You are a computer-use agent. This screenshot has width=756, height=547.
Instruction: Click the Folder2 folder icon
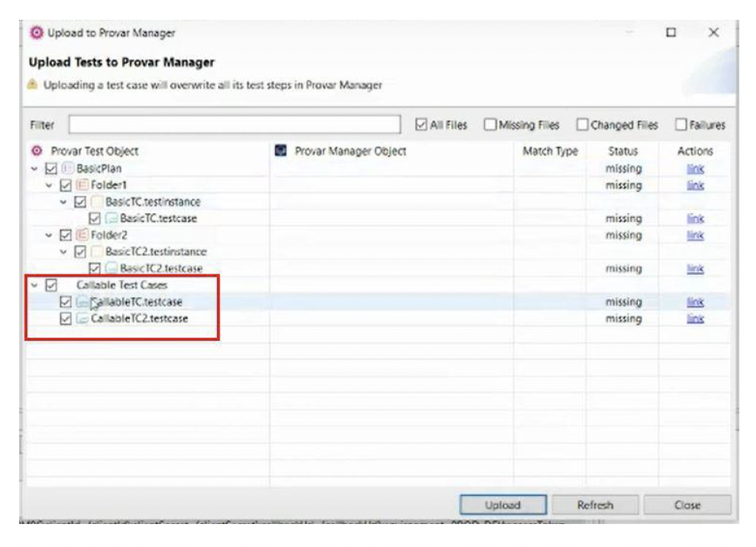pyautogui.click(x=82, y=235)
